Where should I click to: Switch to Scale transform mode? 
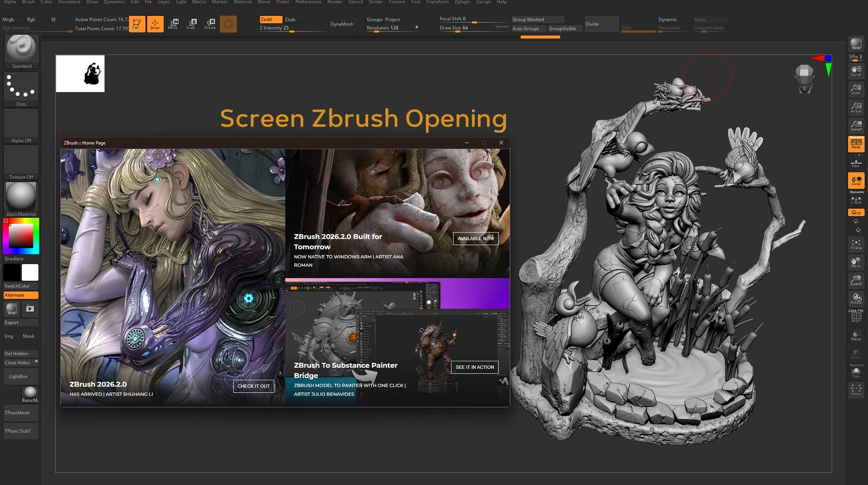coord(191,24)
